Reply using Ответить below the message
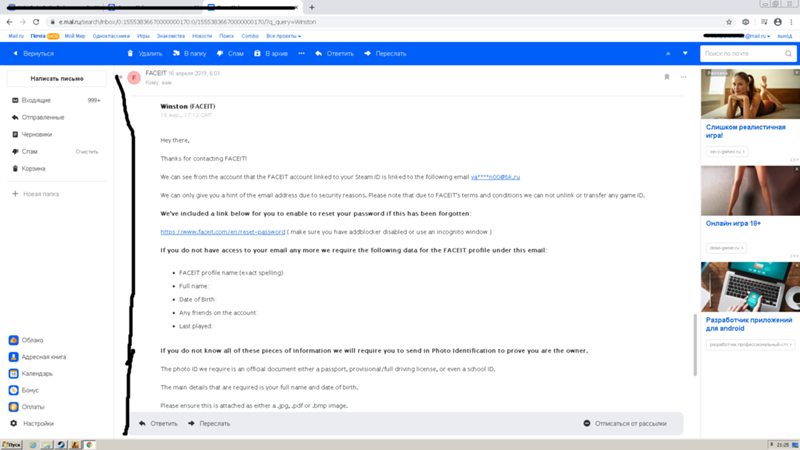The height and width of the screenshot is (450, 800). click(x=158, y=423)
